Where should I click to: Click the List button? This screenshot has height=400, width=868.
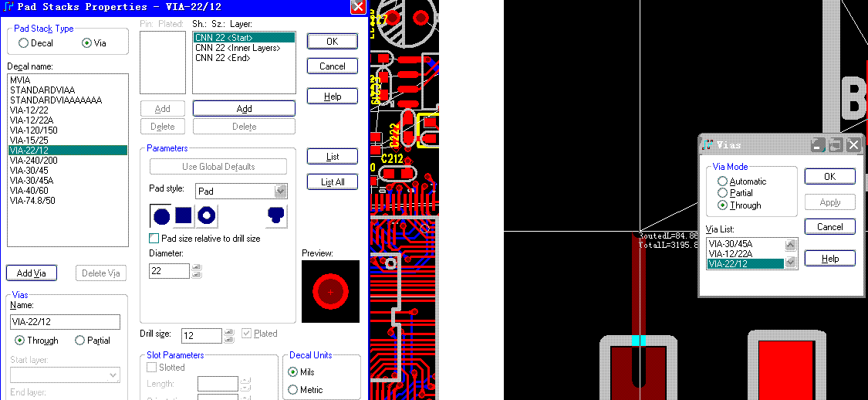tap(332, 156)
